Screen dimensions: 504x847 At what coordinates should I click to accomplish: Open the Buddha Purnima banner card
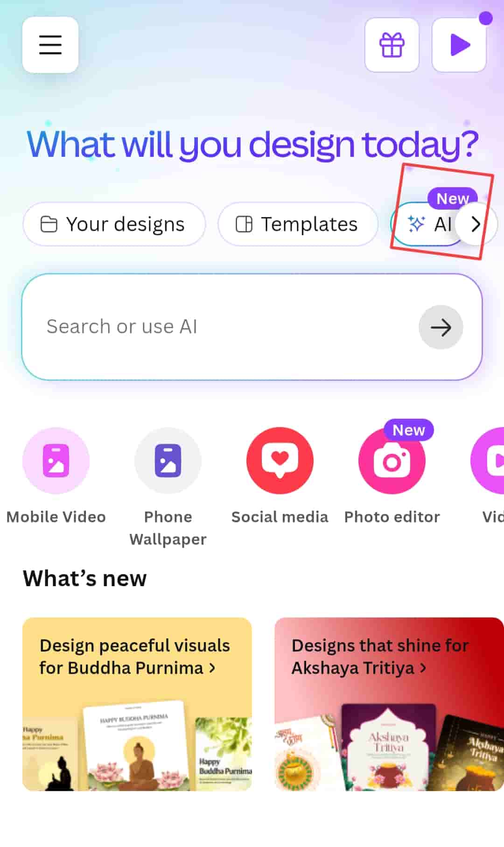(137, 704)
